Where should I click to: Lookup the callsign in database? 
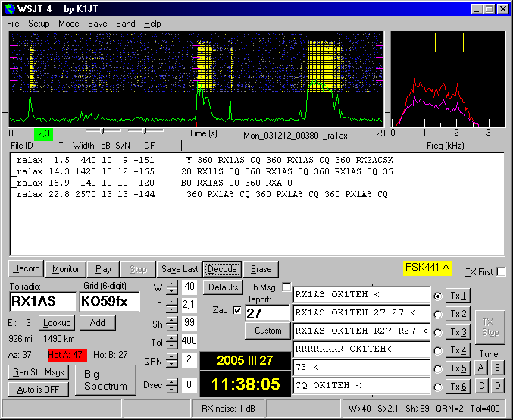(57, 323)
